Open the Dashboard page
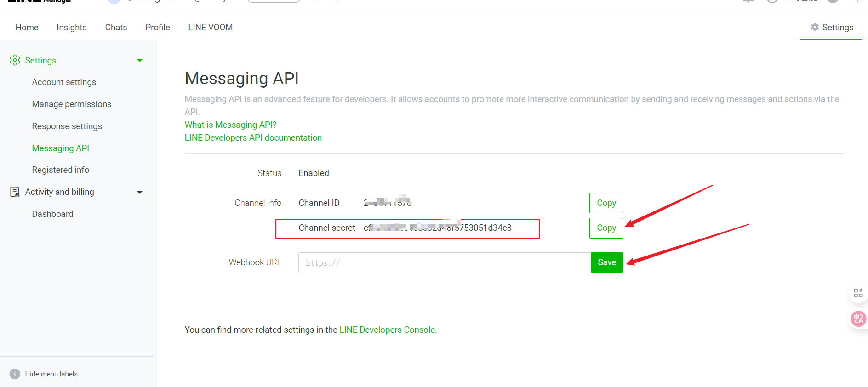868x387 pixels. point(52,214)
